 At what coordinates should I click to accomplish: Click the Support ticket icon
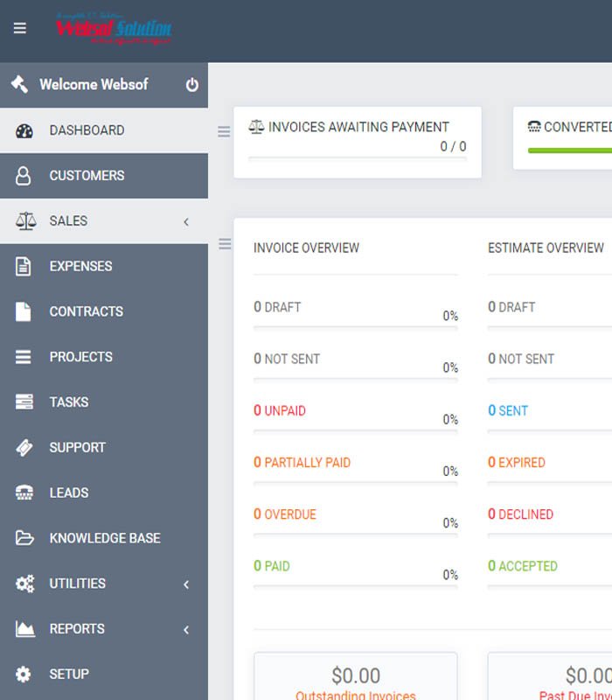pos(24,447)
